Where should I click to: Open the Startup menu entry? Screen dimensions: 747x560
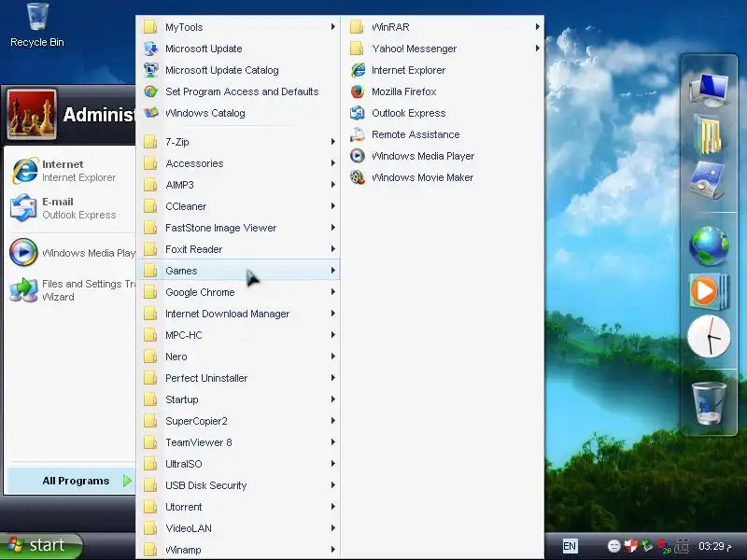238,399
